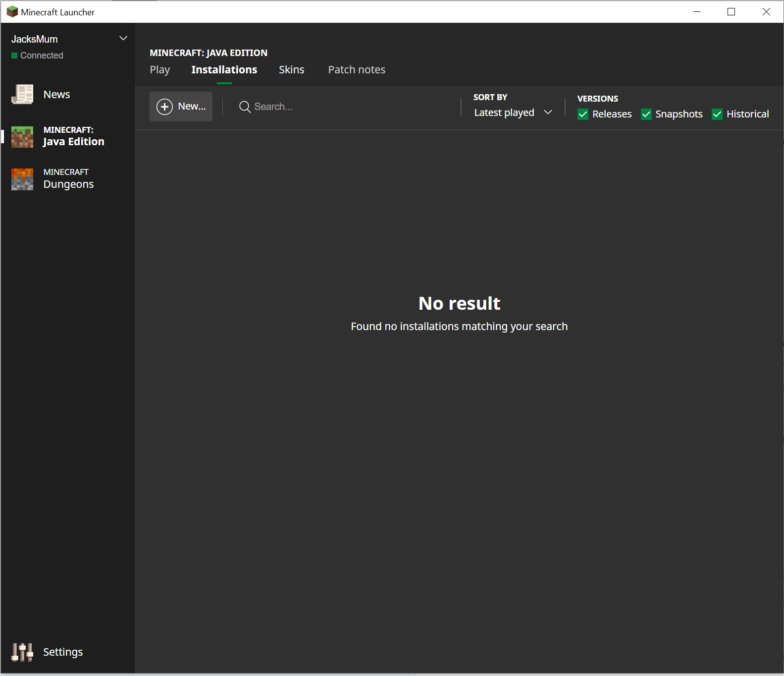Viewport: 784px width, 676px height.
Task: Create a new installation with New...
Action: click(181, 107)
